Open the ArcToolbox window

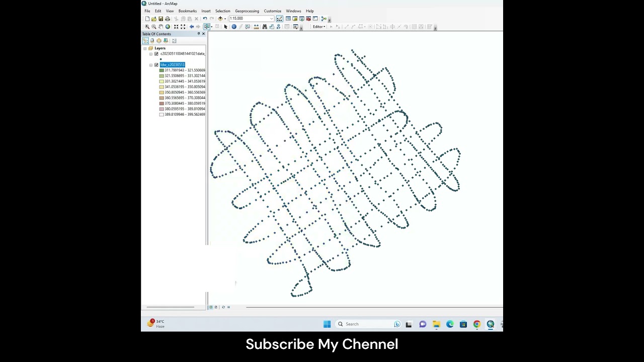308,19
